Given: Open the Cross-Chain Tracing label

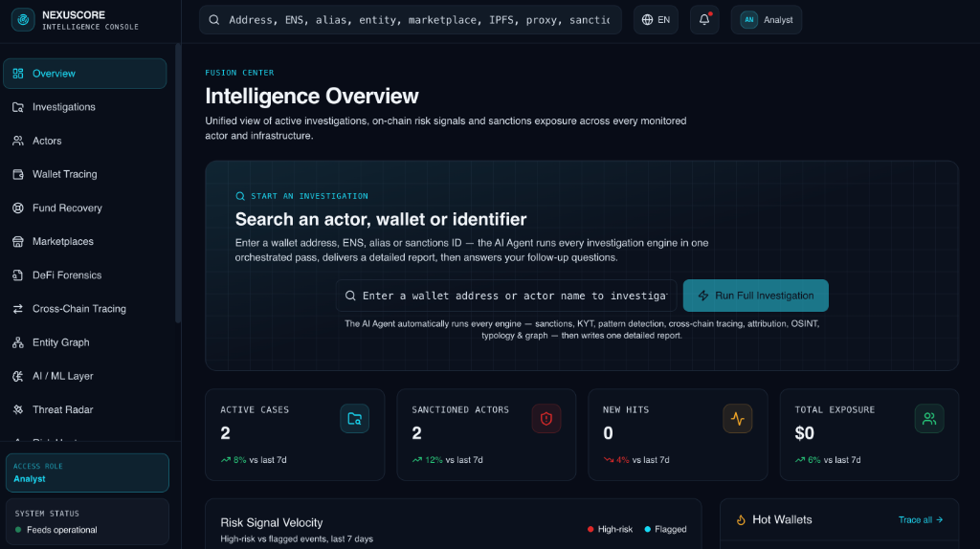Looking at the screenshot, I should click(79, 309).
